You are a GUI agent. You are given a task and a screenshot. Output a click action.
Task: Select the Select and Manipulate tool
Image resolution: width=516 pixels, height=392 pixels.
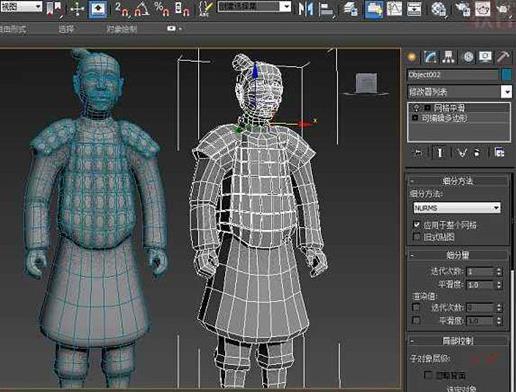77,9
